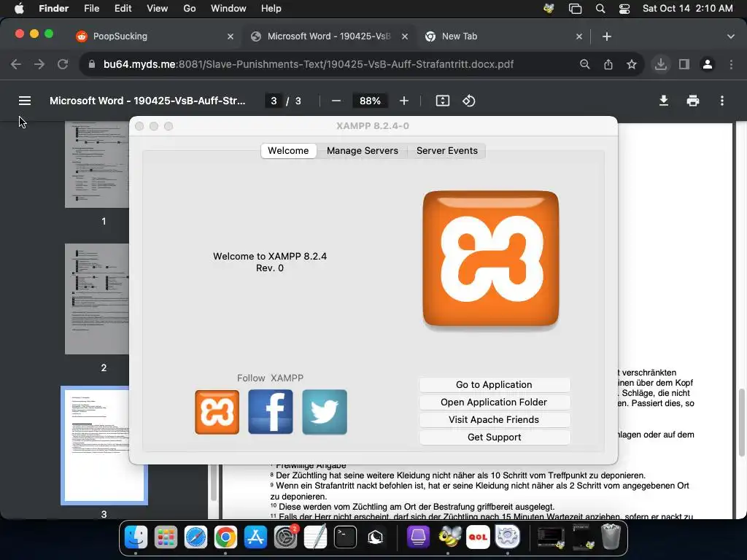Open the XAMPP orange follow icon
Viewport: 747px width, 560px height.
tap(217, 412)
